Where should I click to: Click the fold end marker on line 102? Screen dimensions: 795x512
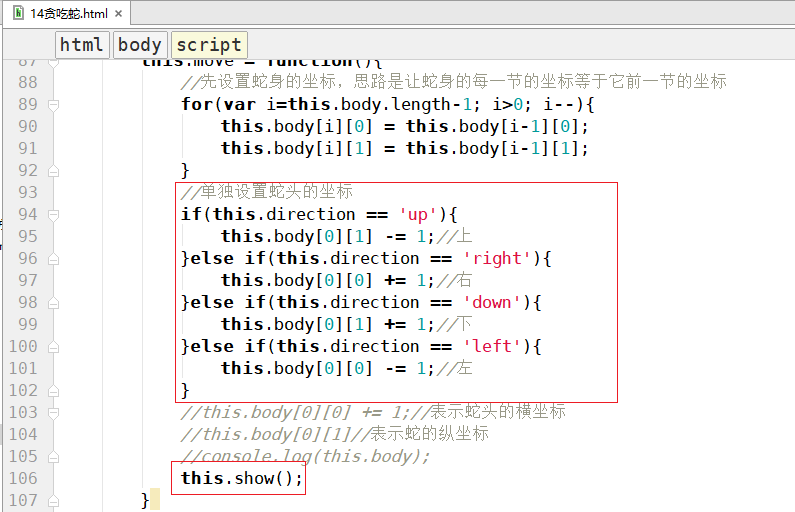coord(52,390)
